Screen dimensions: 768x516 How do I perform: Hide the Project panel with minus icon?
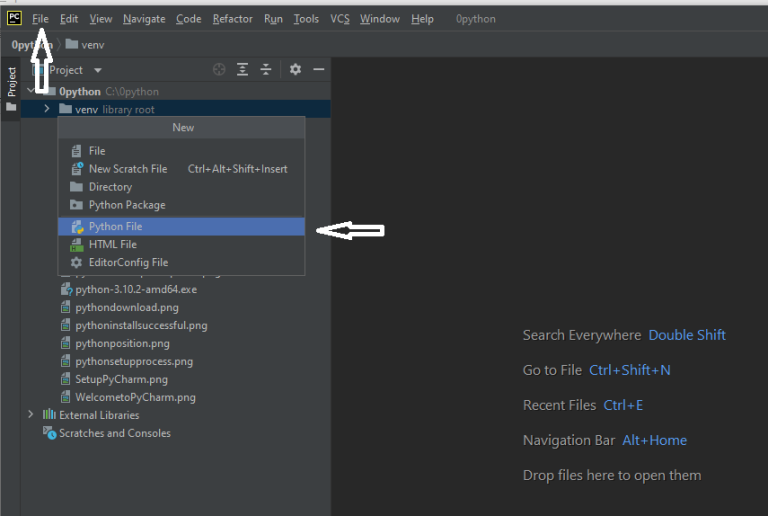point(319,70)
